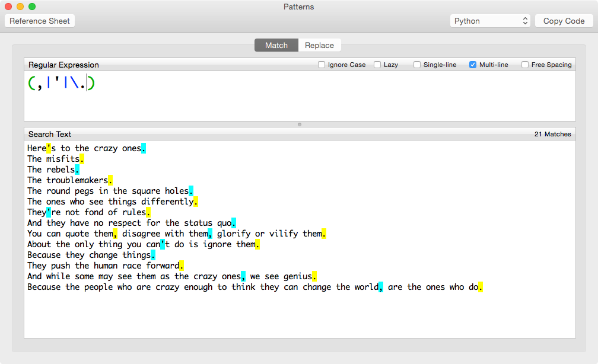Click the line "The misfits."
This screenshot has height=364, width=598.
56,159
